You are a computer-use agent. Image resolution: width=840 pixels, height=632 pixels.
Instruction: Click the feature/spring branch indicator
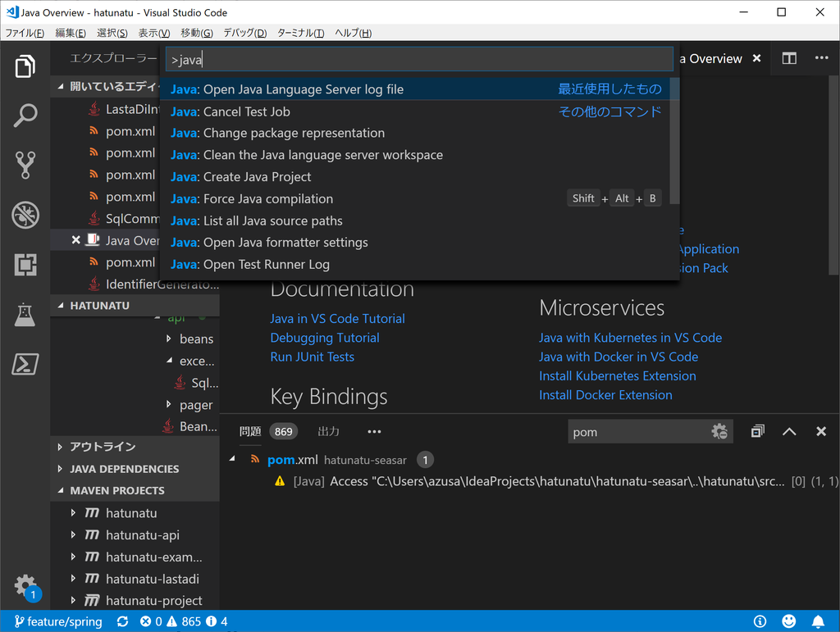coord(58,621)
